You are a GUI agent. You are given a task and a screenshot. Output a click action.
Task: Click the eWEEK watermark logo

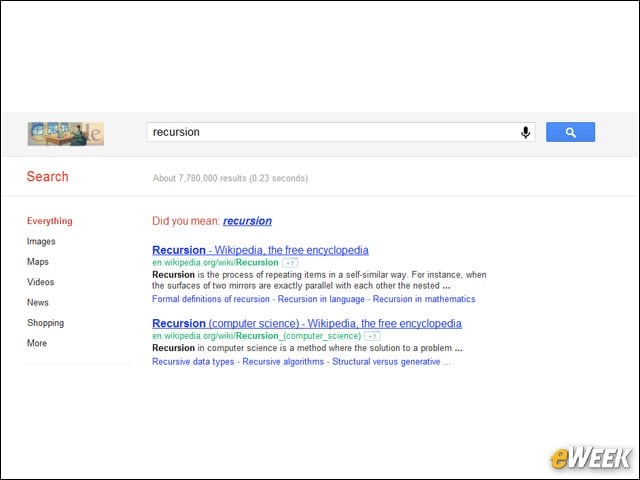point(591,458)
